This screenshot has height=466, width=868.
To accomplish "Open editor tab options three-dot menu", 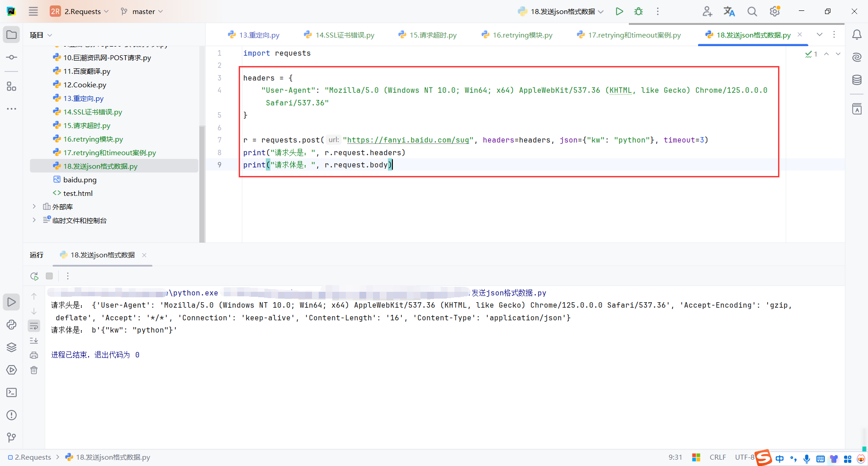I will tap(835, 35).
